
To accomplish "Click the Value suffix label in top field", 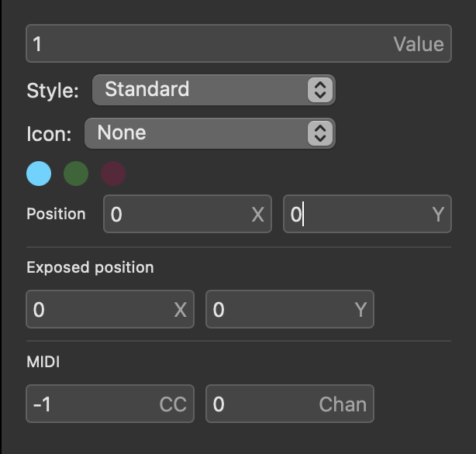I will [x=419, y=43].
